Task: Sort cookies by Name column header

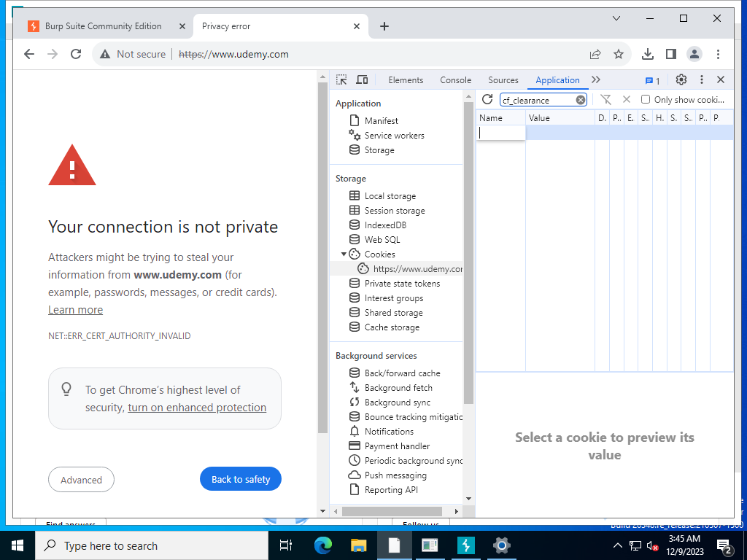Action: pos(500,117)
